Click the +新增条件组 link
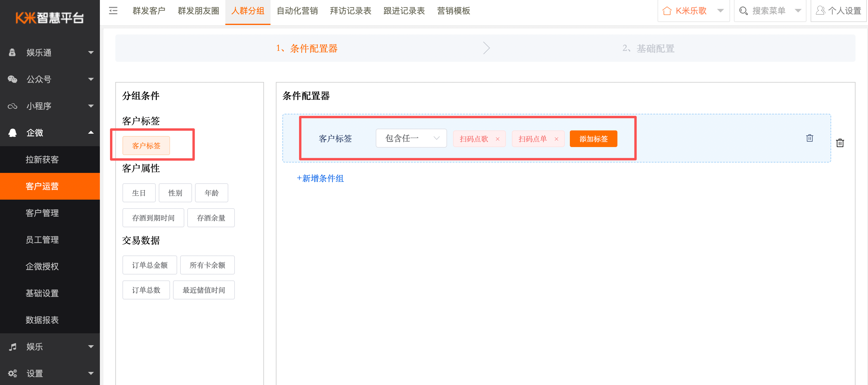 point(320,179)
